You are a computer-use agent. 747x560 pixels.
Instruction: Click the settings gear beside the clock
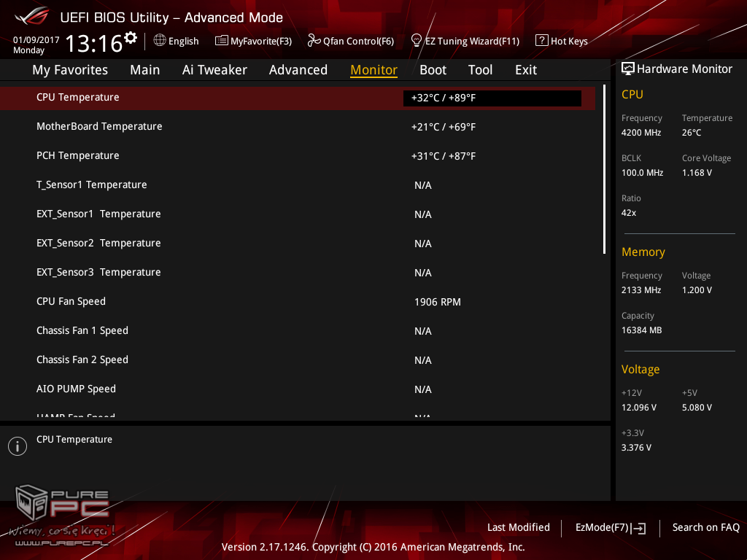tap(131, 37)
